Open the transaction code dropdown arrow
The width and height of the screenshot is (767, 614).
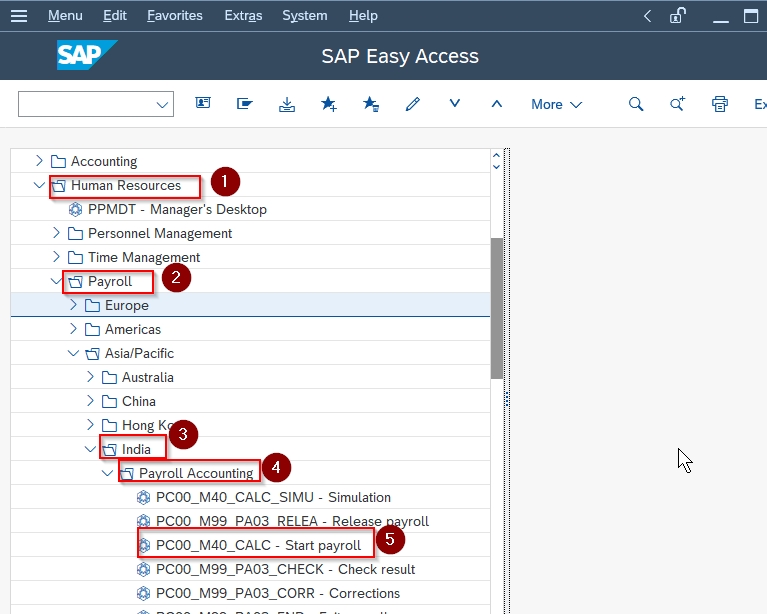pos(162,105)
